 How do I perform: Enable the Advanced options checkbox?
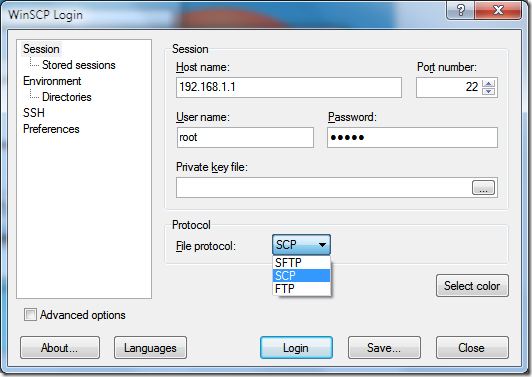(x=30, y=315)
